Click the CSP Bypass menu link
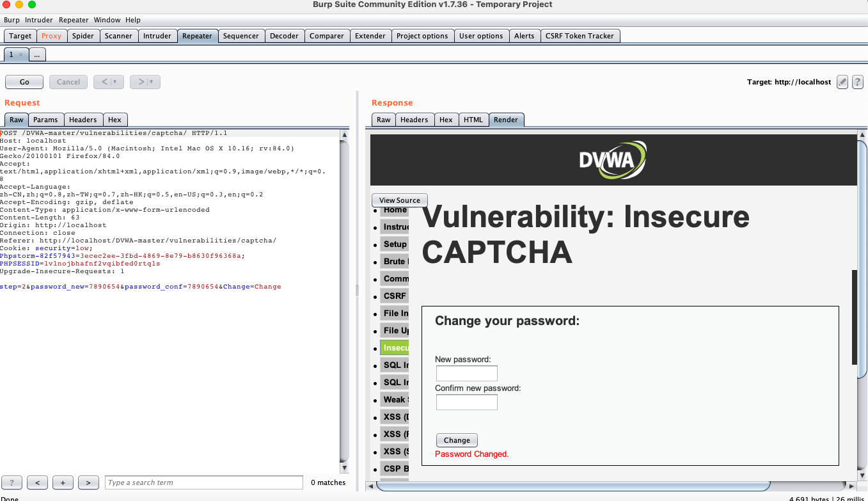This screenshot has width=868, height=501. point(395,469)
